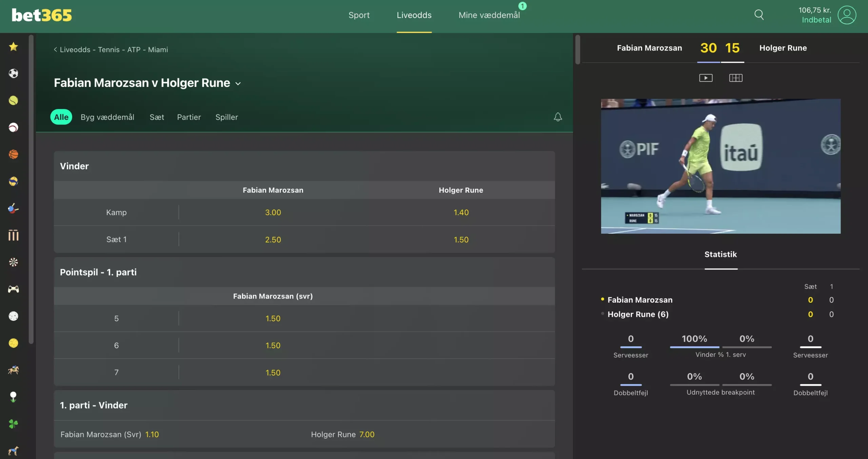Click the sidebar sports list scrollbar

pos(31,189)
